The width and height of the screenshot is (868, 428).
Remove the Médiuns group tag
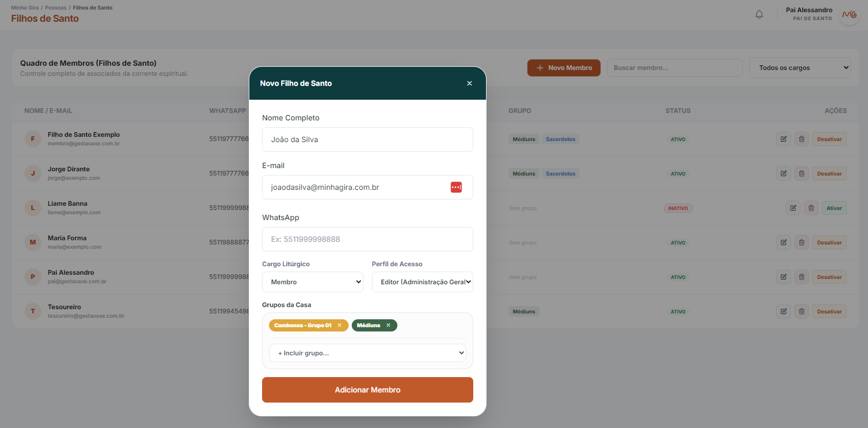(388, 325)
